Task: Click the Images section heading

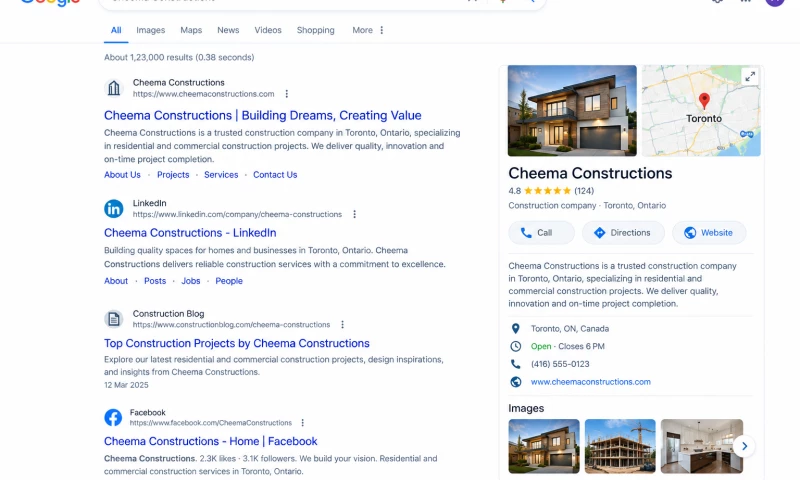Action: 526,408
